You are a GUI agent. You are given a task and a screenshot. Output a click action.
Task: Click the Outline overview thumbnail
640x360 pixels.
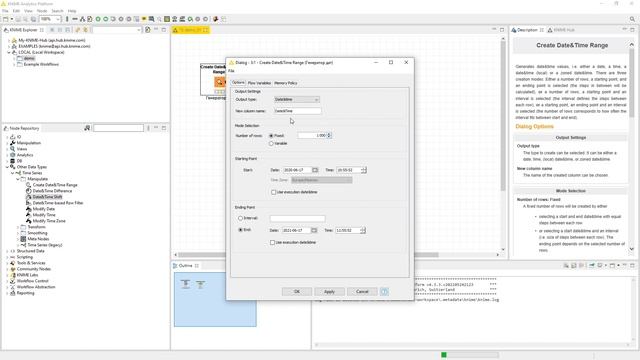click(x=215, y=300)
